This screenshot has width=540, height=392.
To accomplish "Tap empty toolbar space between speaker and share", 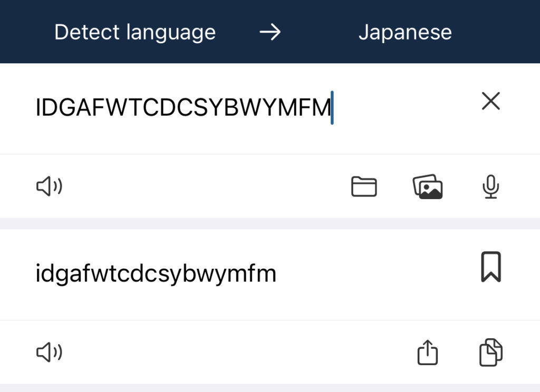I will tap(237, 352).
